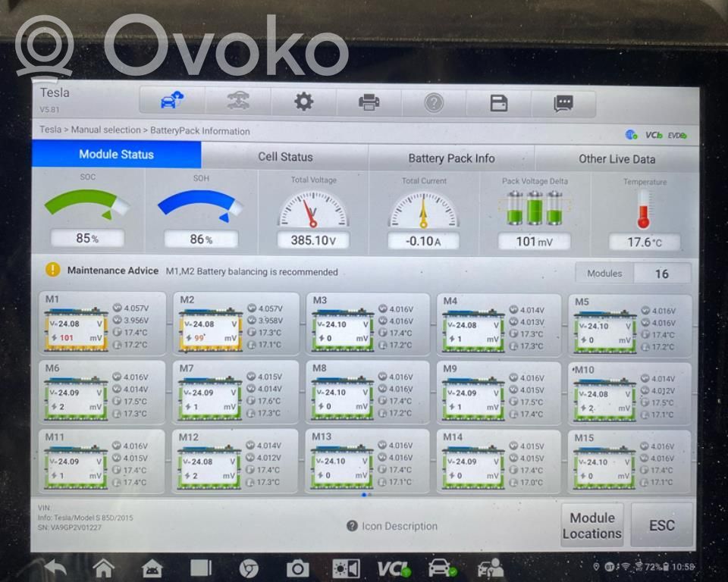728x582 pixels.
Task: Take a screenshot via the camera icon
Action: tap(297, 568)
